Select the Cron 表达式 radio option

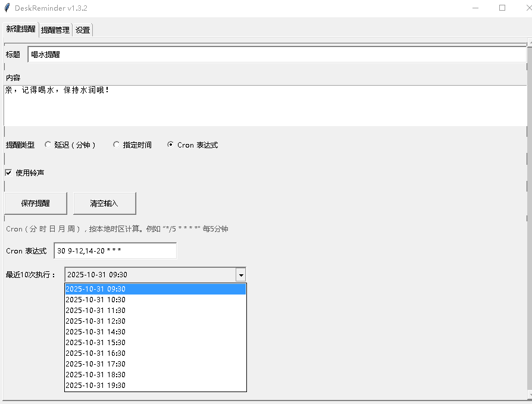171,145
